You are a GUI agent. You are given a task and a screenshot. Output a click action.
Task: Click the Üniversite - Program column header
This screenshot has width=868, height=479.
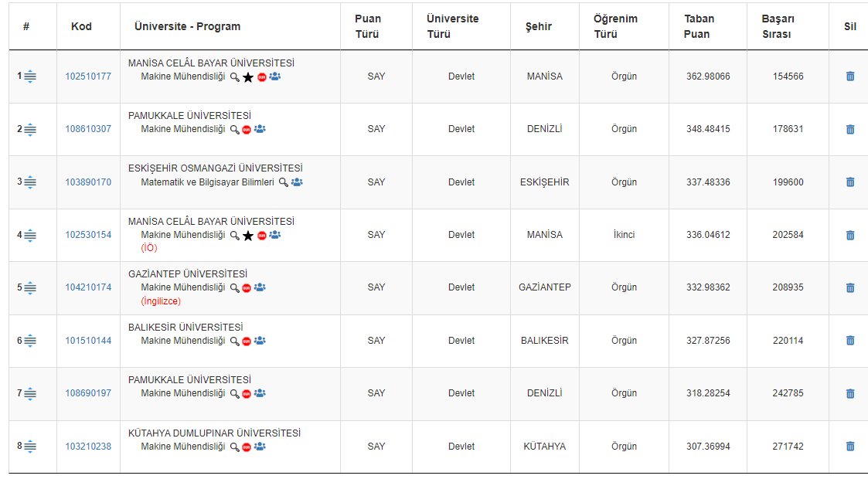click(x=187, y=26)
